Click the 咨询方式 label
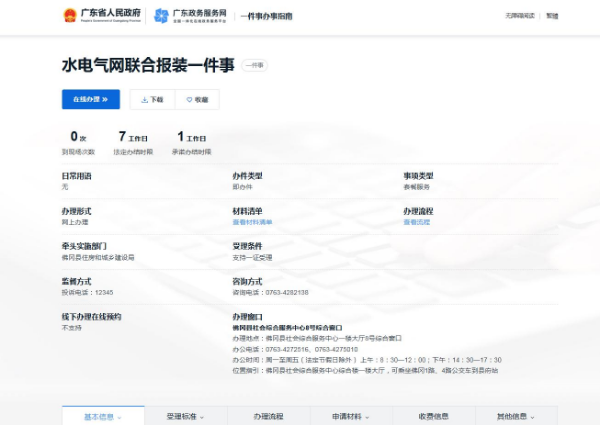This screenshot has height=425, width=600. [247, 282]
